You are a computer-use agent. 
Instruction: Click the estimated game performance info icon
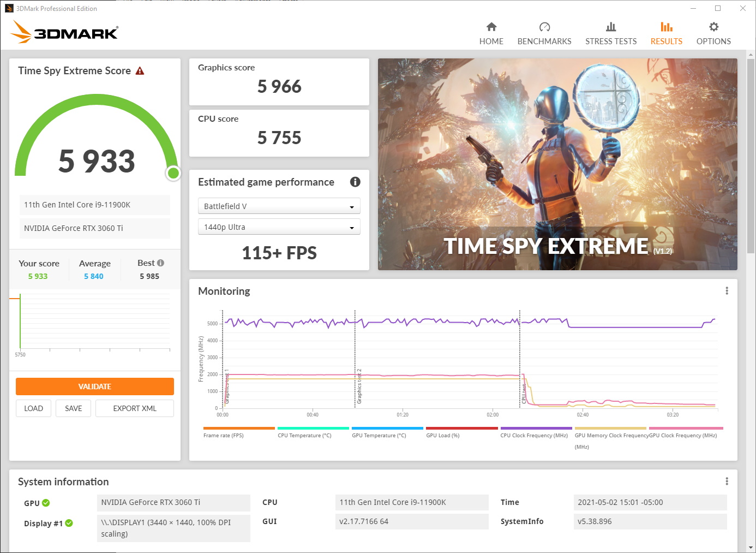[x=355, y=182]
